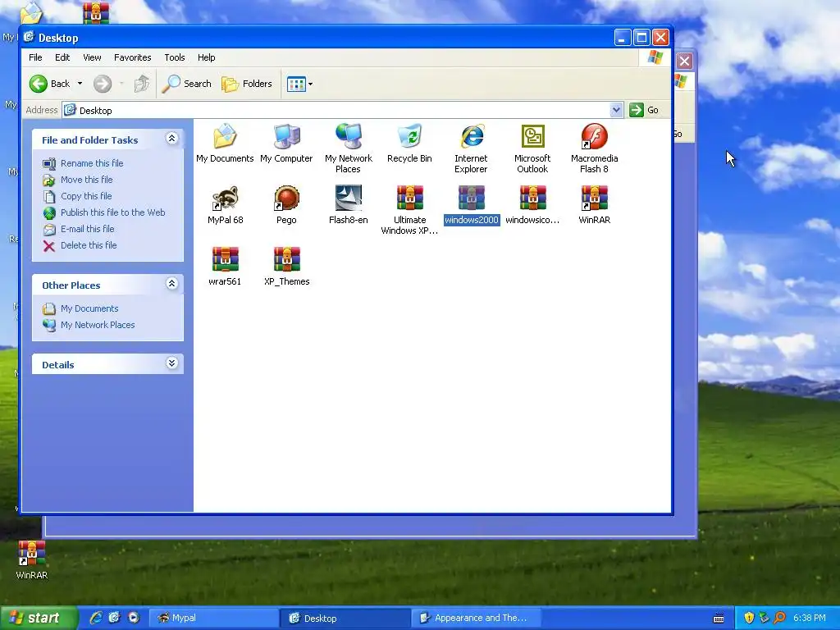Collapse the File and Folder Tasks panel
Viewport: 840px width, 630px height.
pos(171,139)
